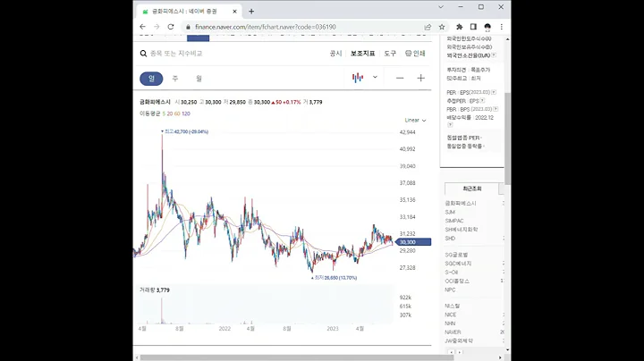Open JW중외제약 in recent list
The width and height of the screenshot is (644, 361).
pyautogui.click(x=459, y=340)
